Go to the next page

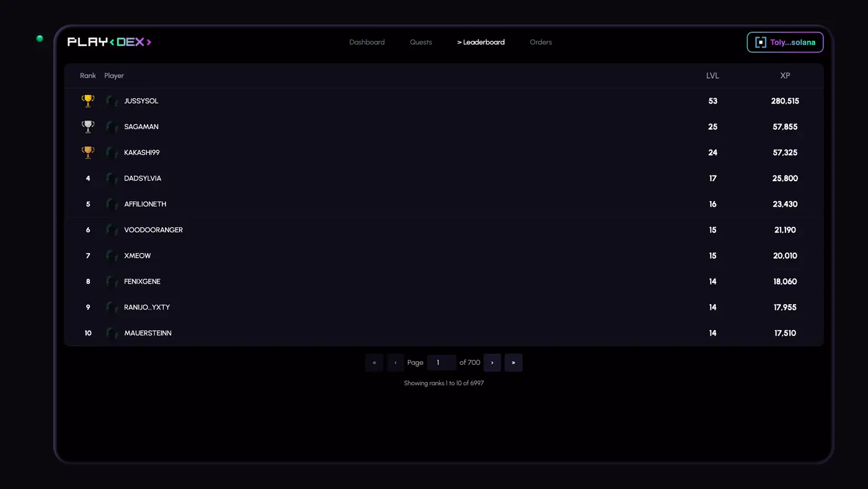pyautogui.click(x=492, y=362)
